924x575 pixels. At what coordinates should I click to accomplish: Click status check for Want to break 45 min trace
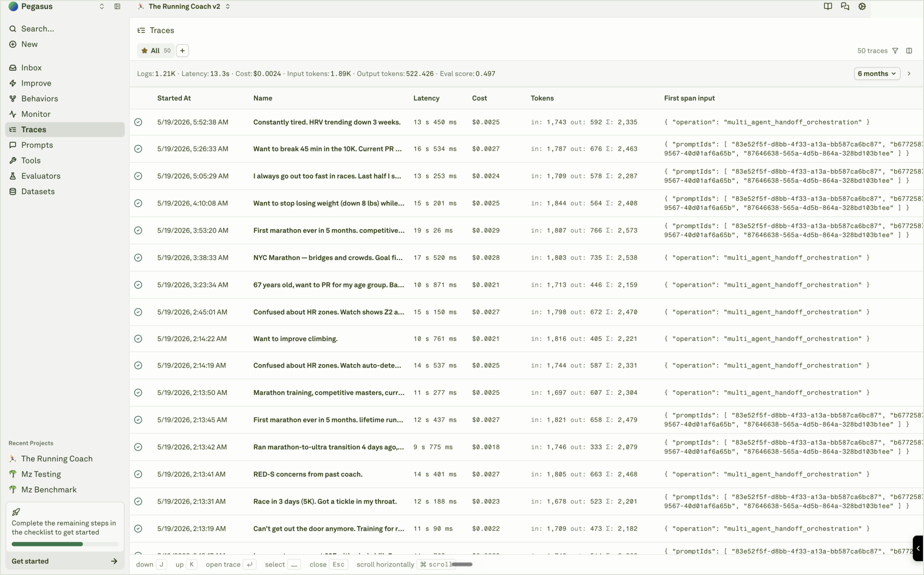[138, 149]
